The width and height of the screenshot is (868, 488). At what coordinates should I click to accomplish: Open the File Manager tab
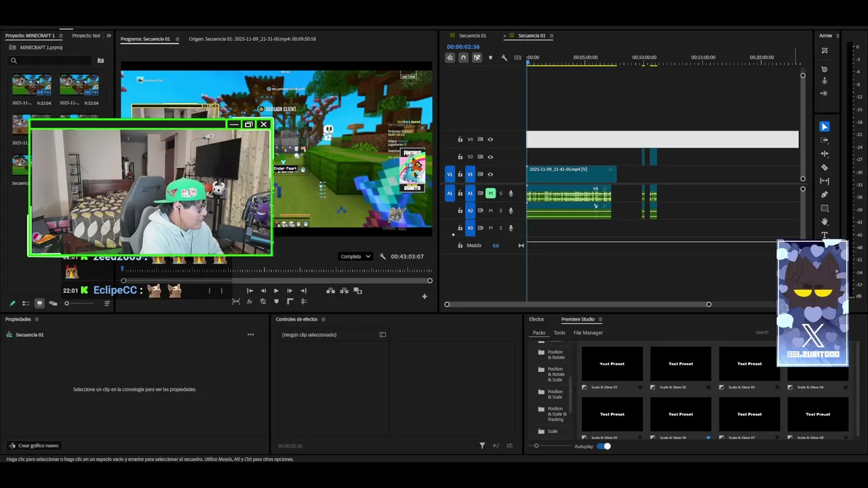588,333
